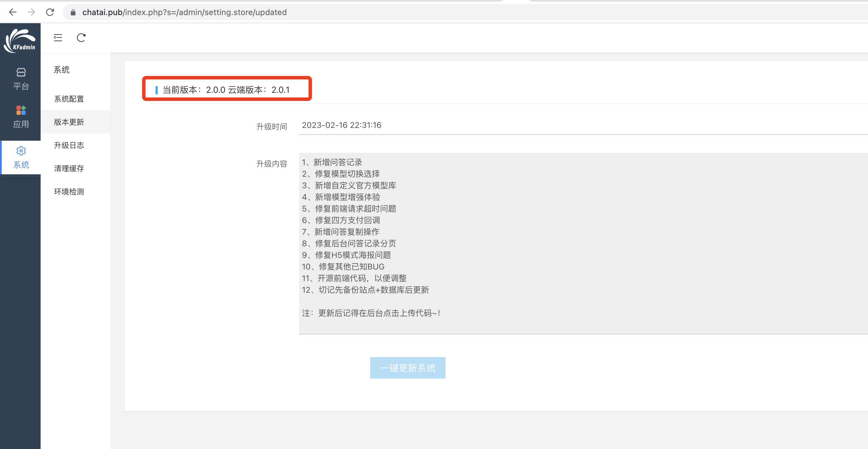Open the 系统配置 menu item
The height and width of the screenshot is (449, 868).
69,99
